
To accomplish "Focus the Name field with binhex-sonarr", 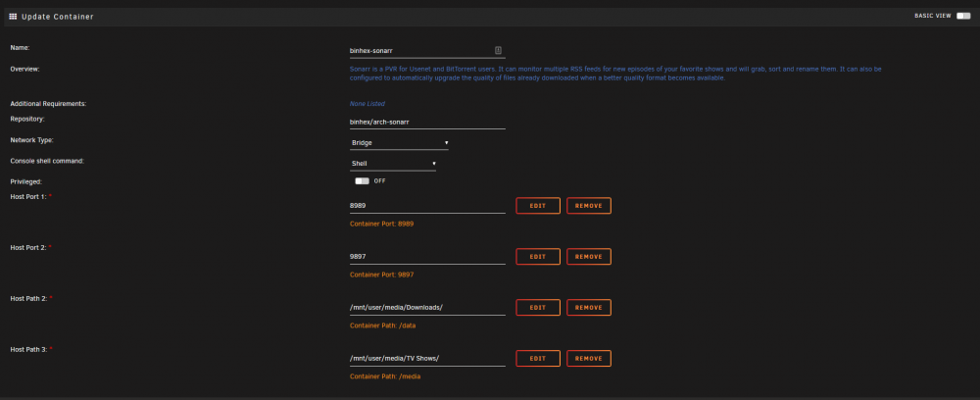I will [x=427, y=50].
